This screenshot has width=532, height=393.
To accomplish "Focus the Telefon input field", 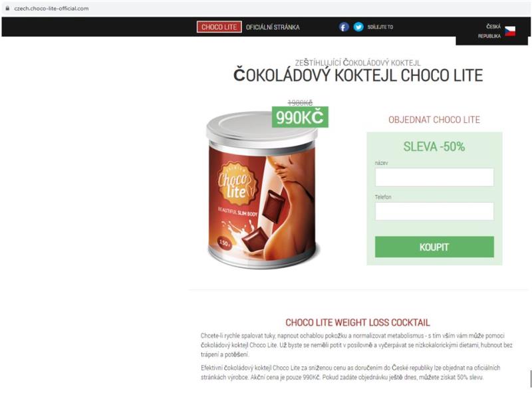I will [434, 211].
